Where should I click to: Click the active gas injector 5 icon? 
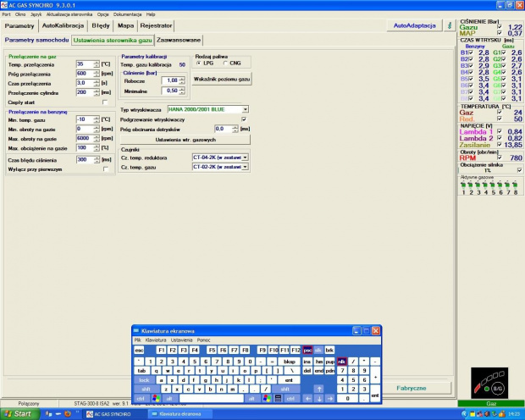(493, 185)
